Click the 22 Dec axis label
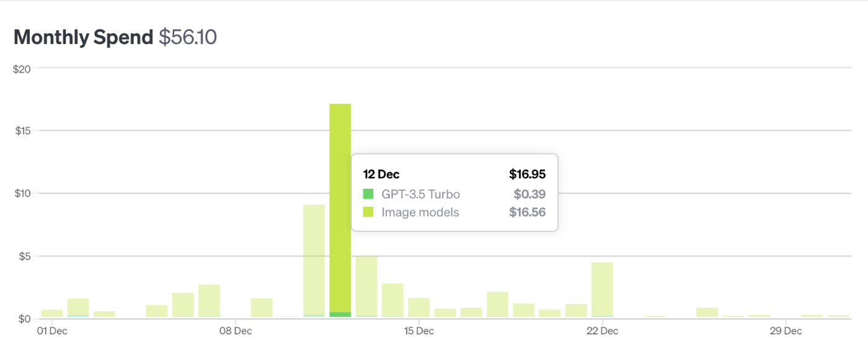The image size is (868, 361). (x=602, y=331)
